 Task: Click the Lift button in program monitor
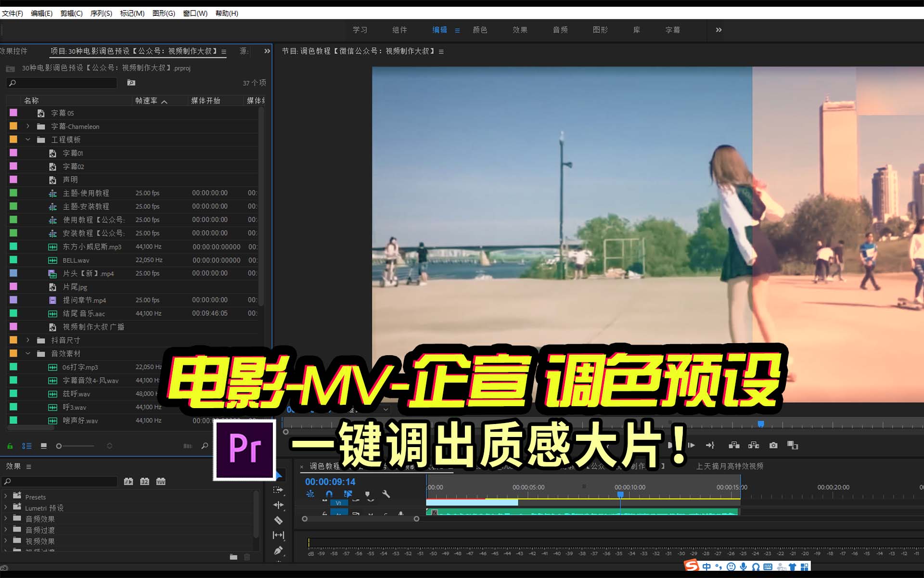point(734,445)
